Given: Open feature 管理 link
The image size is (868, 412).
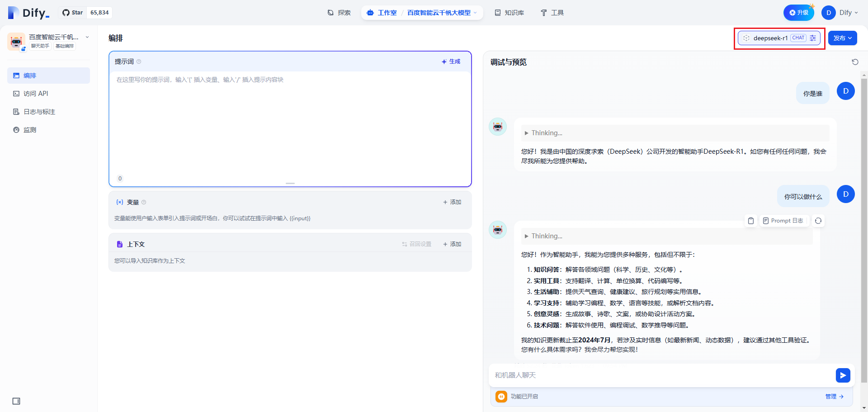Looking at the screenshot, I should pos(834,397).
